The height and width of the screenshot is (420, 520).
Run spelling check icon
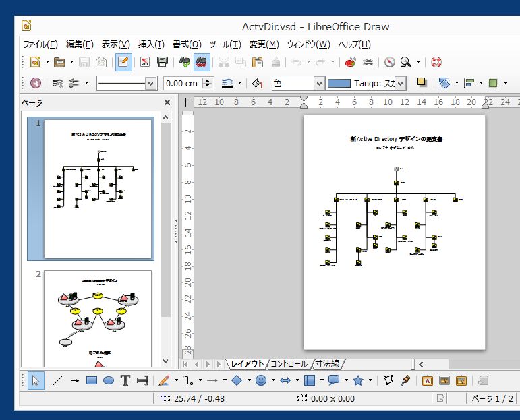[184, 62]
